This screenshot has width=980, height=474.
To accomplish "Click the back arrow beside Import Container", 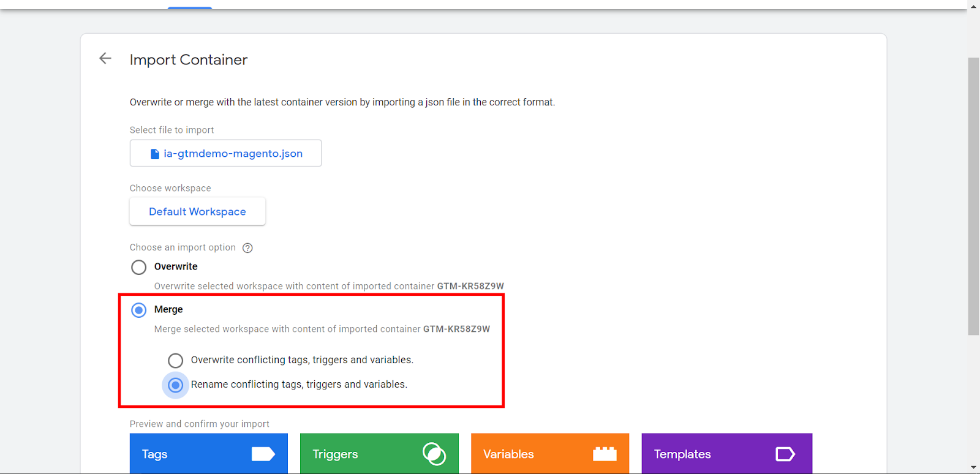I will point(105,58).
